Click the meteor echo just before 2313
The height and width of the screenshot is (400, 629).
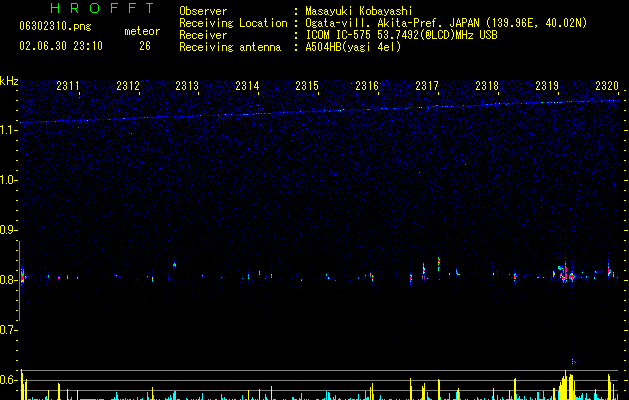(174, 264)
